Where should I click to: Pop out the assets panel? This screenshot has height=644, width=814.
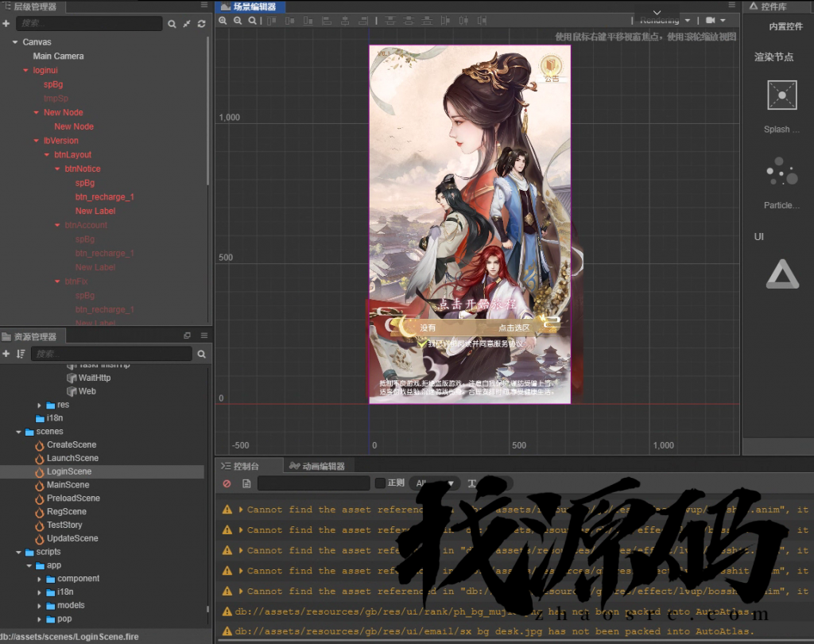point(188,336)
